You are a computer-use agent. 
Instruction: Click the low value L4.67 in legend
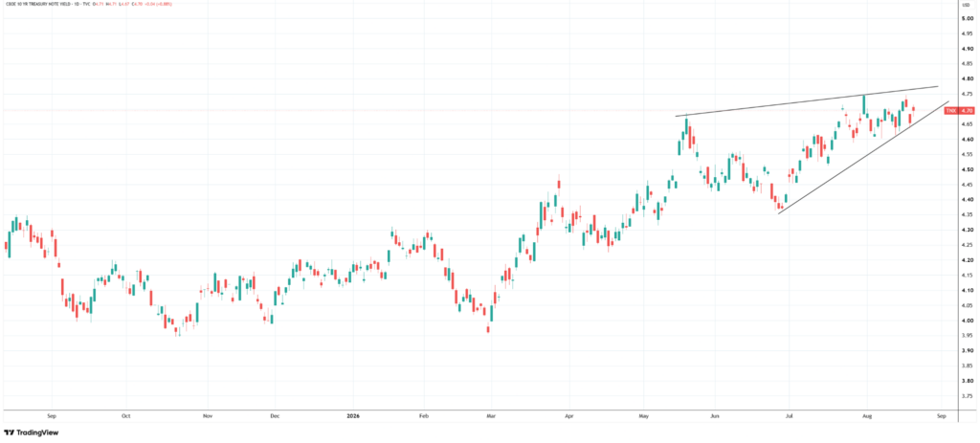coord(123,5)
